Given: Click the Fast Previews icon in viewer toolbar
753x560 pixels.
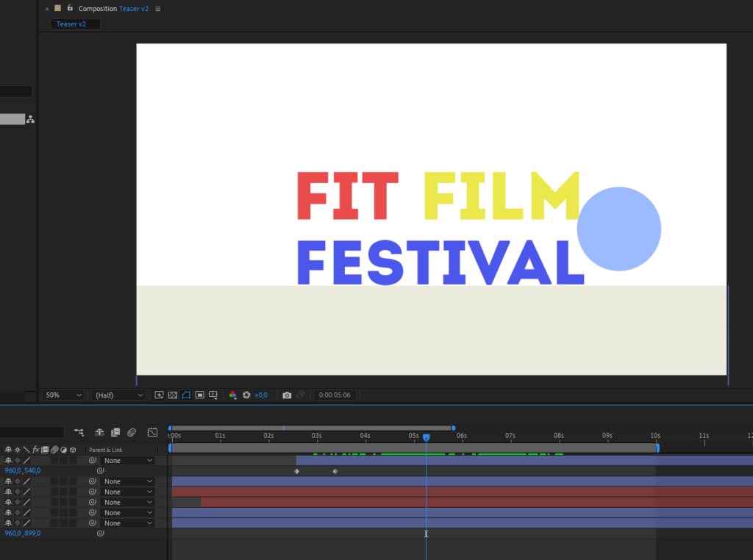Looking at the screenshot, I should point(159,395).
